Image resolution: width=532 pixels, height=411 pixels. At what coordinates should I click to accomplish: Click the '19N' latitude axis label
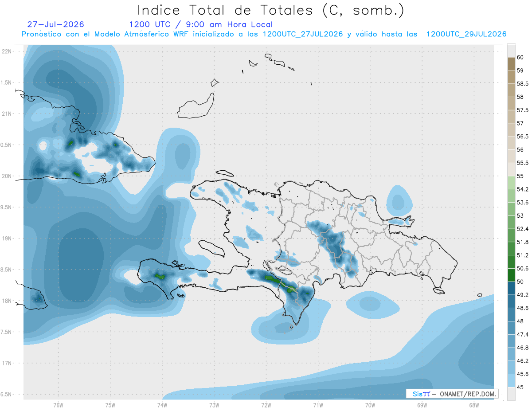[7, 239]
